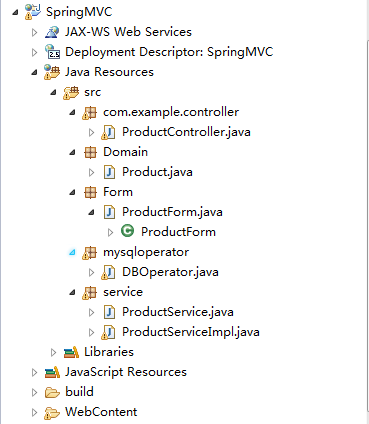Click the JAX-WS Web Services icon
369x424 pixels.
(52, 32)
